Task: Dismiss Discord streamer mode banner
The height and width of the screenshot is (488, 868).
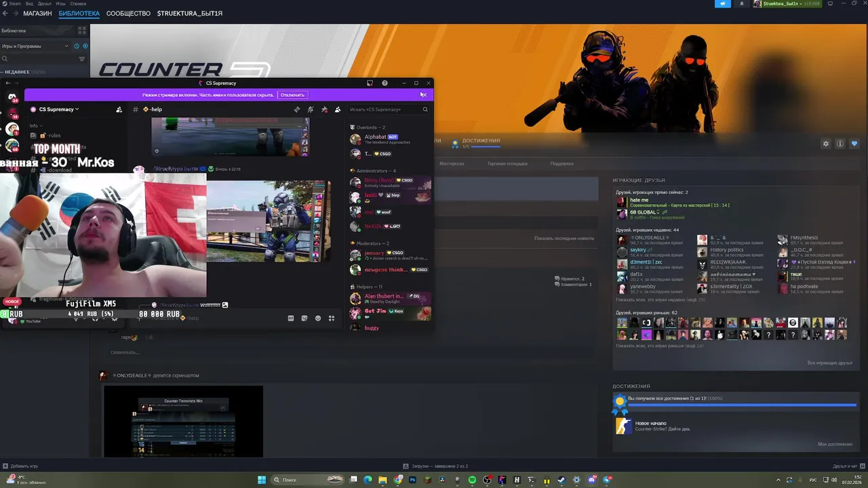Action: point(423,95)
